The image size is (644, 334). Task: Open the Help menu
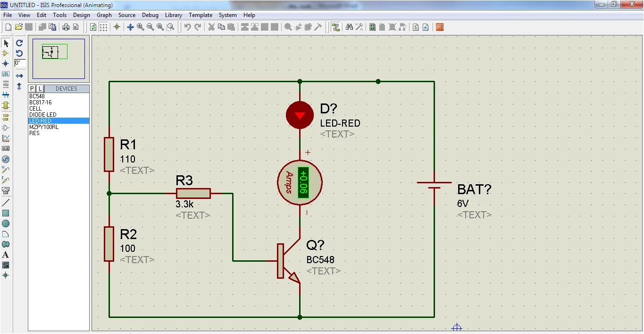point(249,15)
